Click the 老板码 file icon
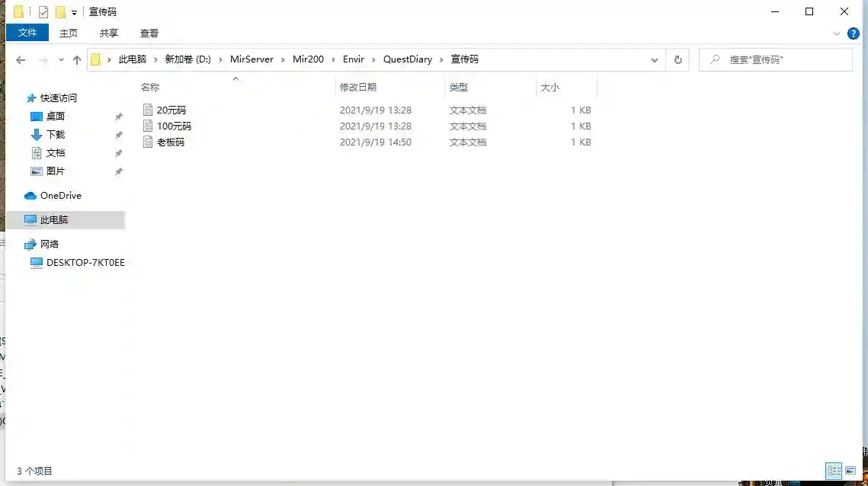The image size is (868, 486). (148, 142)
